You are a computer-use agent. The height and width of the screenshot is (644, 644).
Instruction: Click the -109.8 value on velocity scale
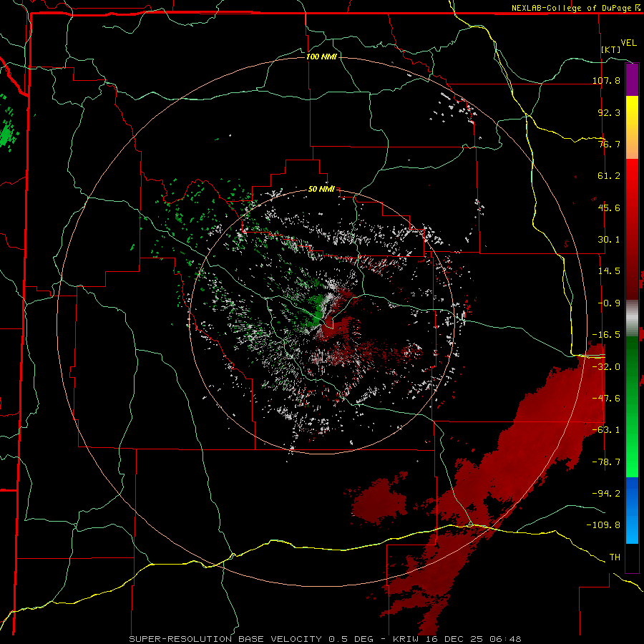(603, 525)
